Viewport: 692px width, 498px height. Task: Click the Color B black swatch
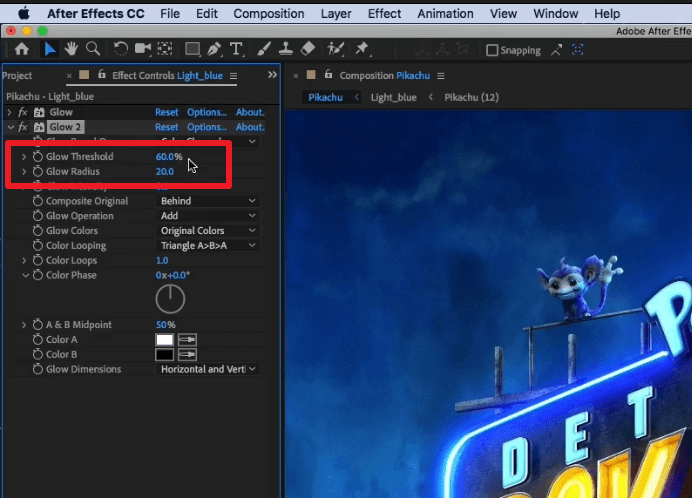click(x=165, y=355)
